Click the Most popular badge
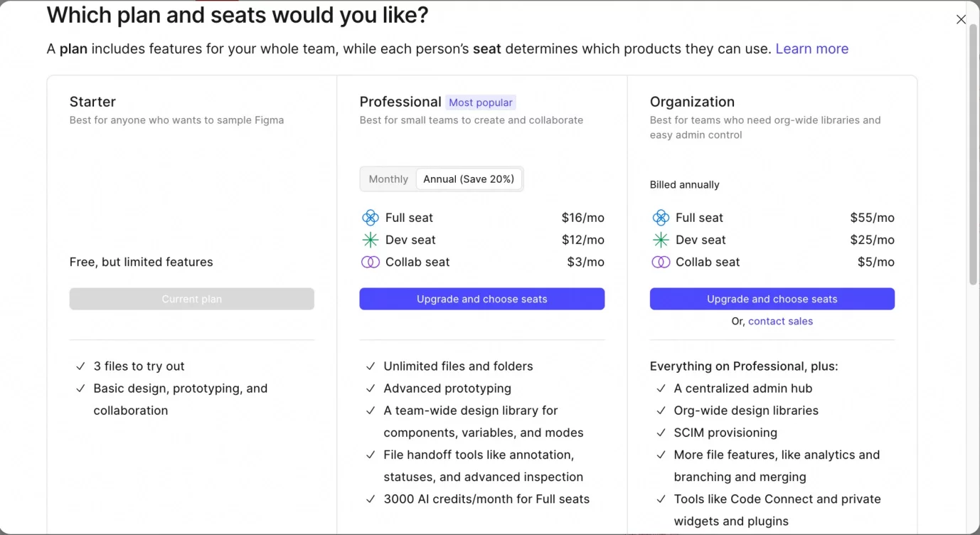980x535 pixels. [x=481, y=102]
